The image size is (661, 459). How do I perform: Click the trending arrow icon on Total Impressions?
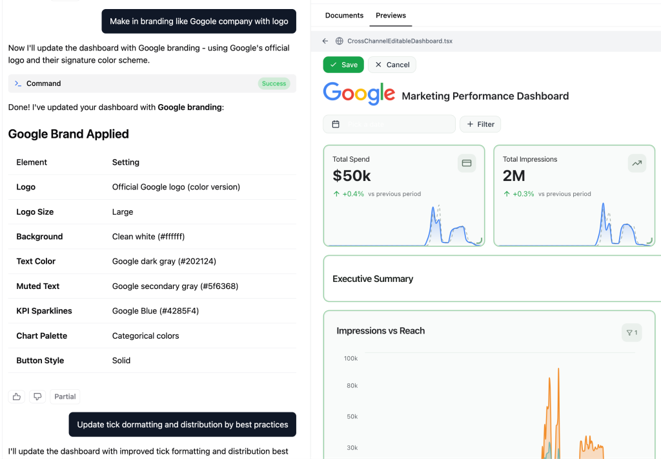[x=636, y=163]
